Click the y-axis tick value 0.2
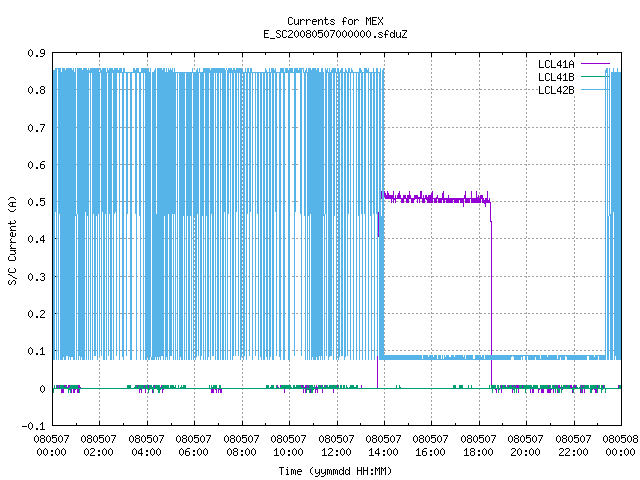Viewport: 640px width, 480px height. pos(36,314)
